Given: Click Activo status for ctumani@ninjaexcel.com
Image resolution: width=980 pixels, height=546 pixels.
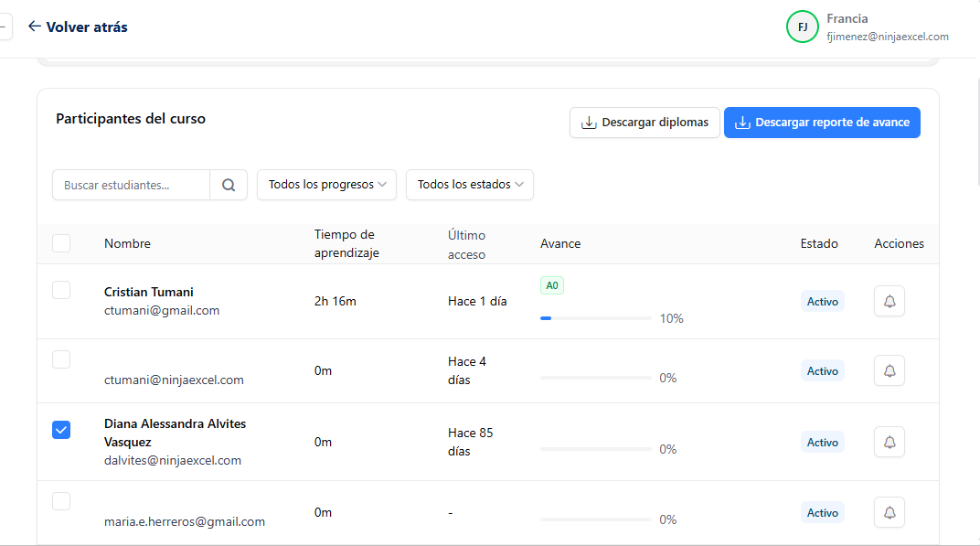Looking at the screenshot, I should 822,371.
